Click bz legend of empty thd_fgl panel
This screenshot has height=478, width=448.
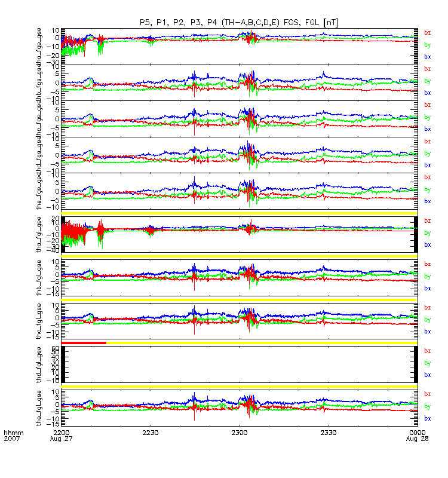pos(428,351)
